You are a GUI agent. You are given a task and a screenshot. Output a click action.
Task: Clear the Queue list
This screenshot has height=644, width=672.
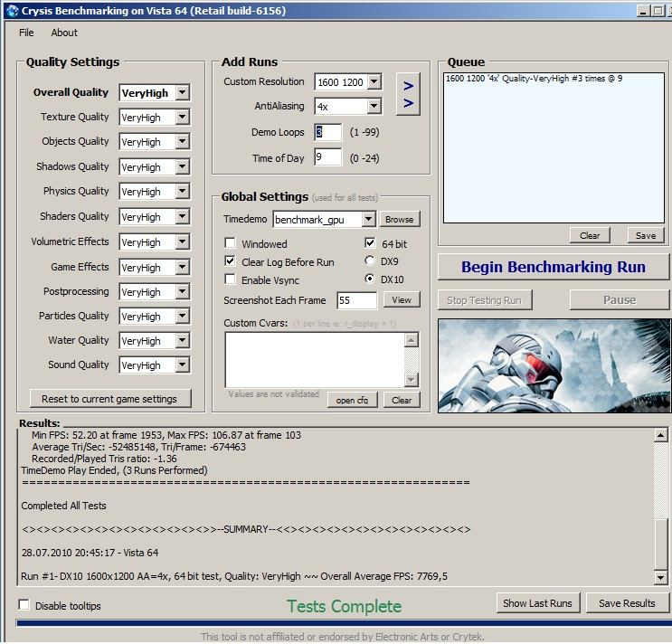point(590,235)
